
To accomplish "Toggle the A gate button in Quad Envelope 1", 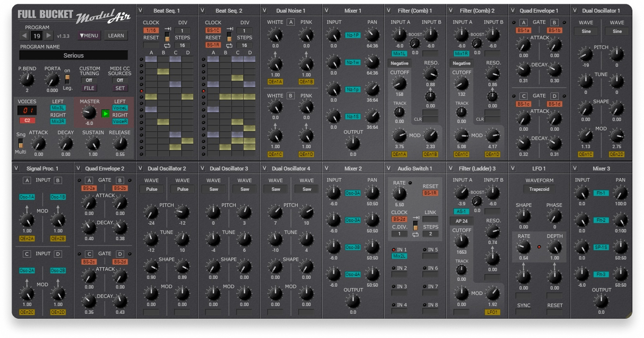I will (x=523, y=23).
